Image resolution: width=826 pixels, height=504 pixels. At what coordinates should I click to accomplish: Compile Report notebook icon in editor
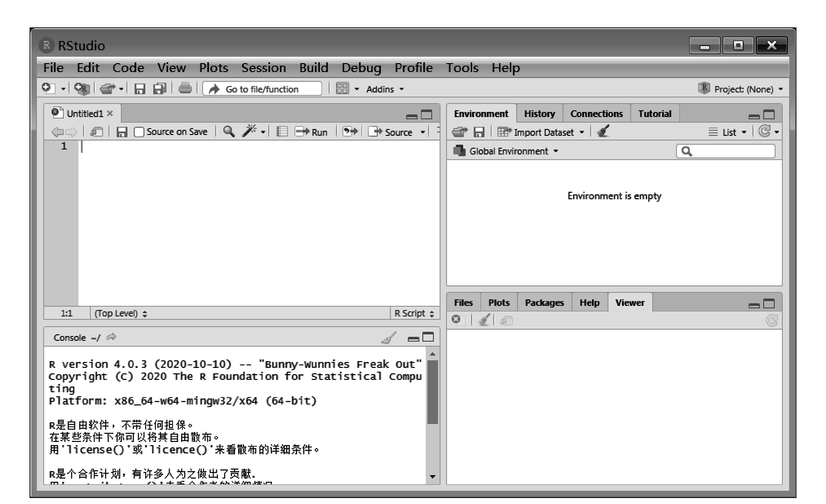(282, 132)
